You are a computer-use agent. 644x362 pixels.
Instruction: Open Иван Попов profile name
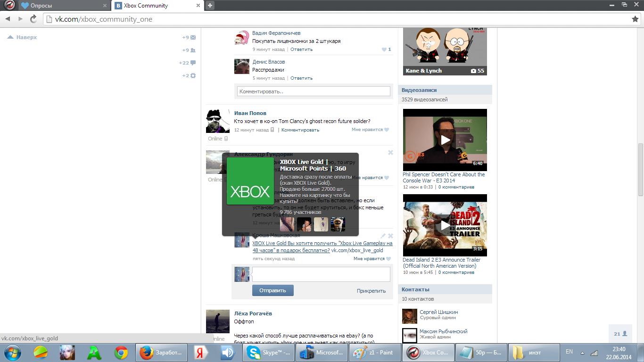point(250,113)
